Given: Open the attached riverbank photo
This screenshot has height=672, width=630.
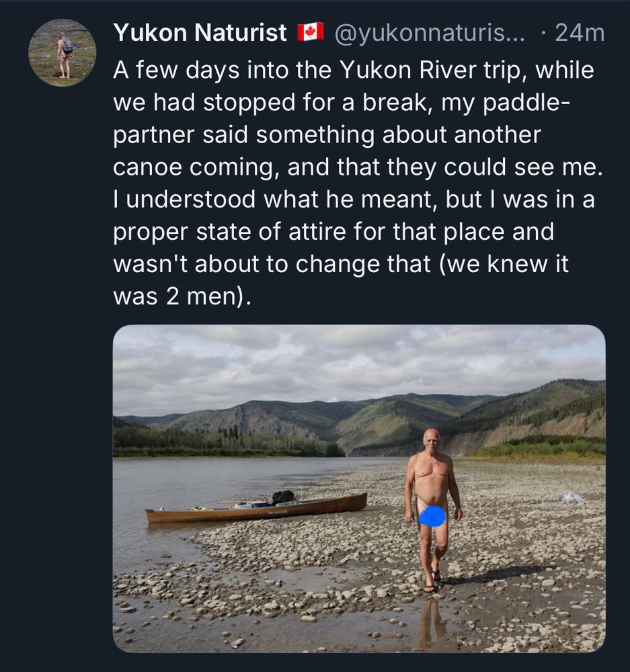Looking at the screenshot, I should pos(359,489).
